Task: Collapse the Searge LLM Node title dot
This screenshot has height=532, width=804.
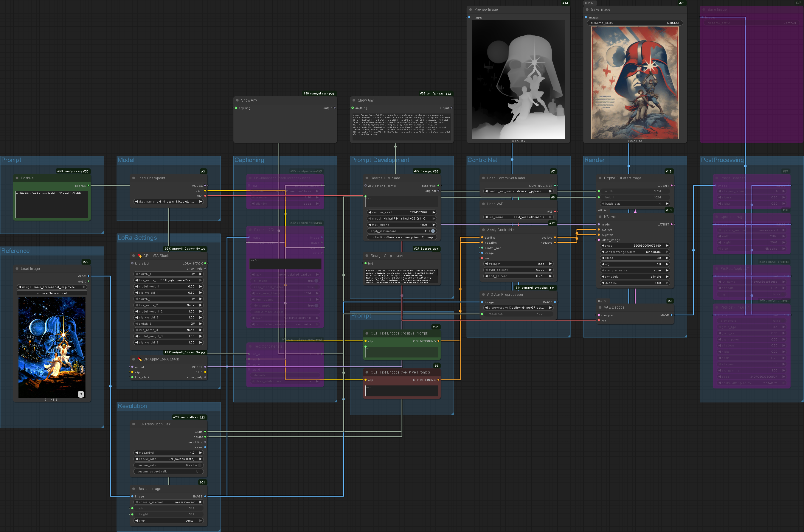Action: (367, 178)
